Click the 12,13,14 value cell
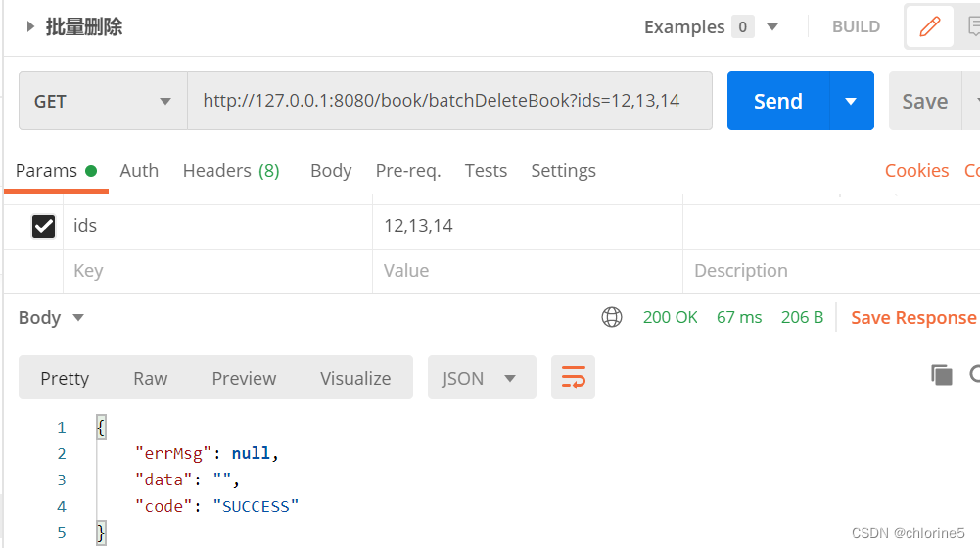This screenshot has height=548, width=980. tap(528, 226)
